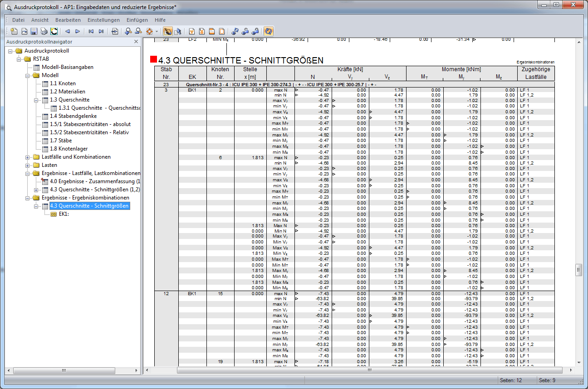Click the scroll-up arrow of report view
The image size is (588, 389).
tap(578, 42)
